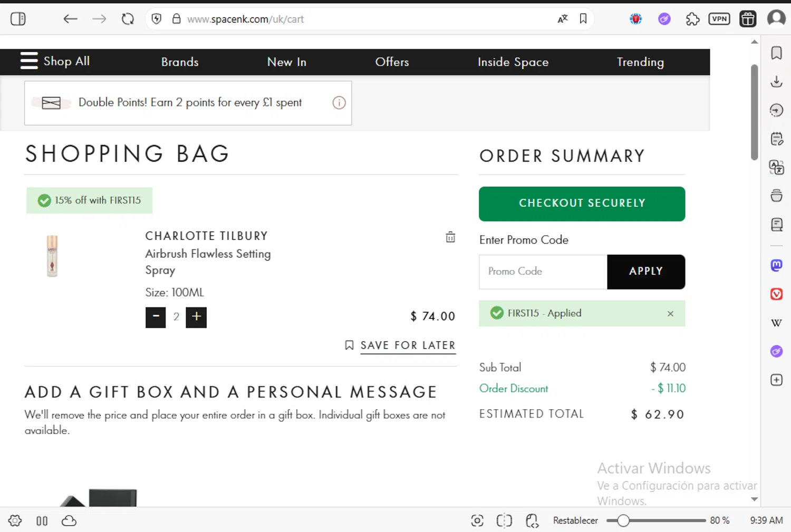Click the scrollbar down arrow
The image size is (791, 532).
(x=755, y=499)
